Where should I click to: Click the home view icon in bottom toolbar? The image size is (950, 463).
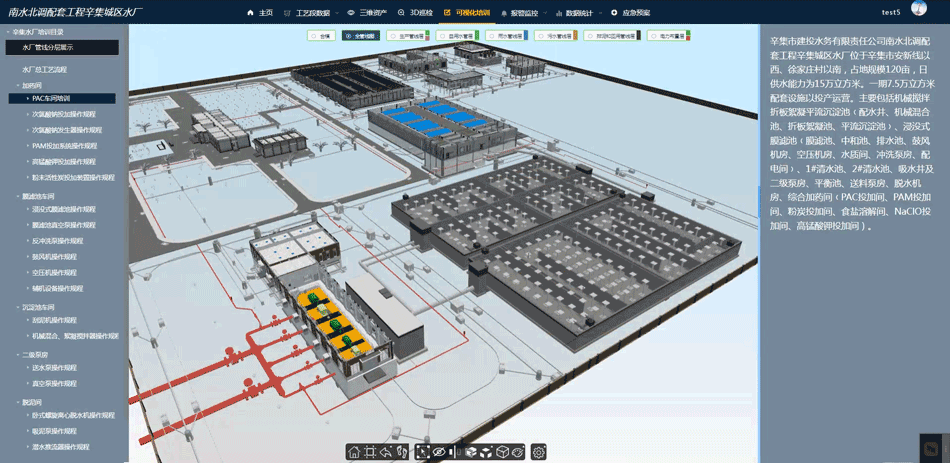[354, 452]
